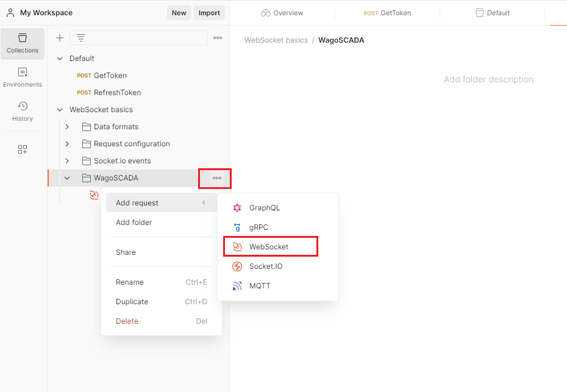Select MQTT request type
This screenshot has width=567, height=392.
click(x=259, y=286)
